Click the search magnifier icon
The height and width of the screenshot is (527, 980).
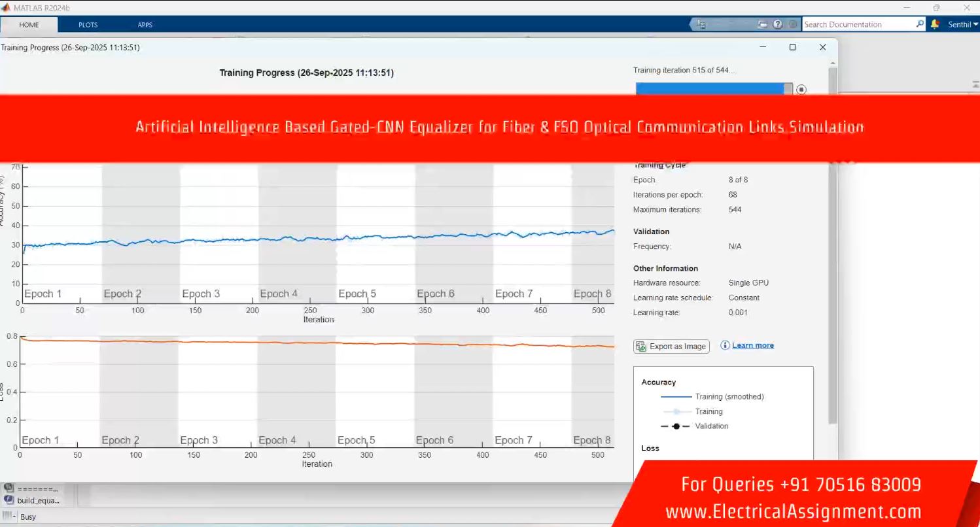[920, 24]
